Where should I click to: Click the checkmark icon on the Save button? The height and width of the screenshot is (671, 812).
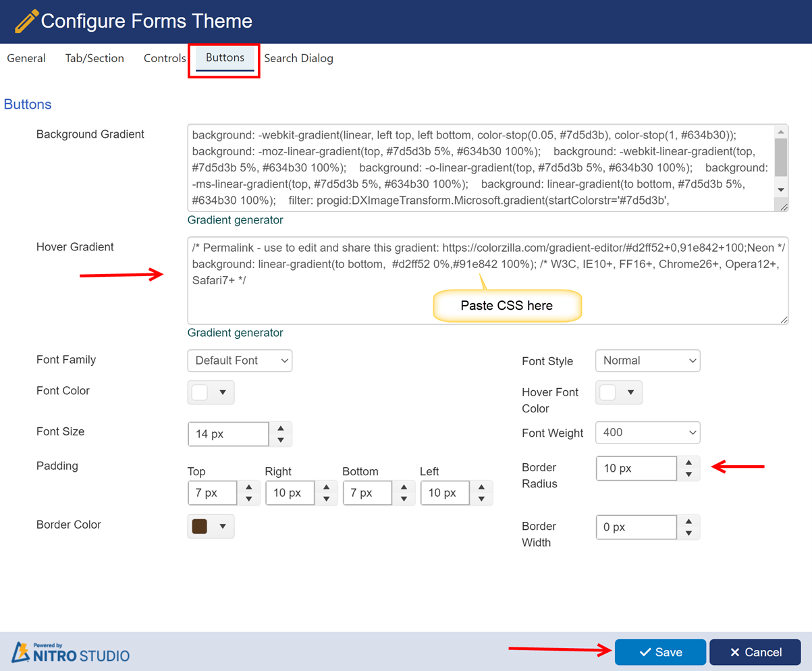tap(645, 652)
